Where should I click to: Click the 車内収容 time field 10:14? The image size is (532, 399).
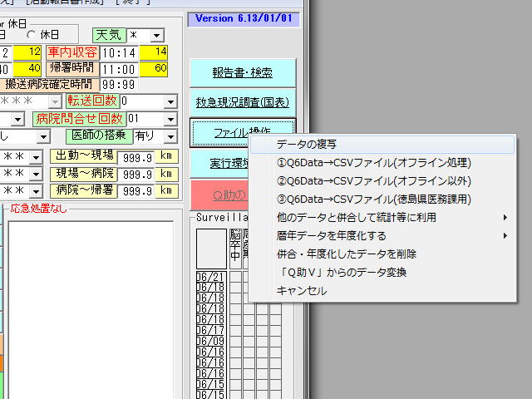tap(114, 52)
